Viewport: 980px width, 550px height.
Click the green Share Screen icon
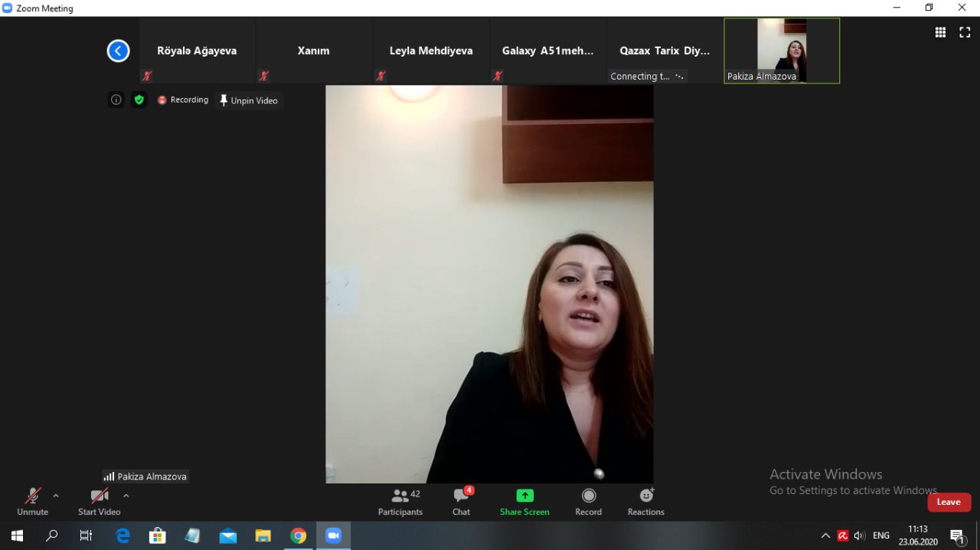524,496
